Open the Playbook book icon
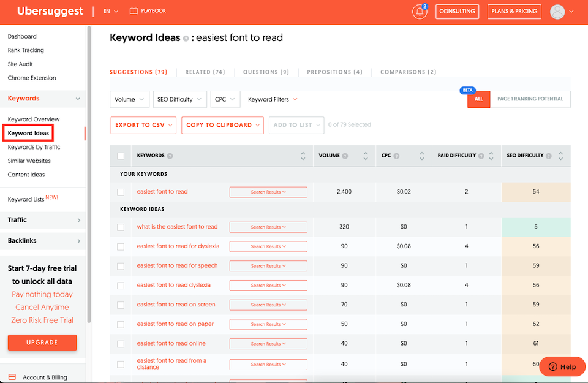This screenshot has width=588, height=383. point(134,11)
